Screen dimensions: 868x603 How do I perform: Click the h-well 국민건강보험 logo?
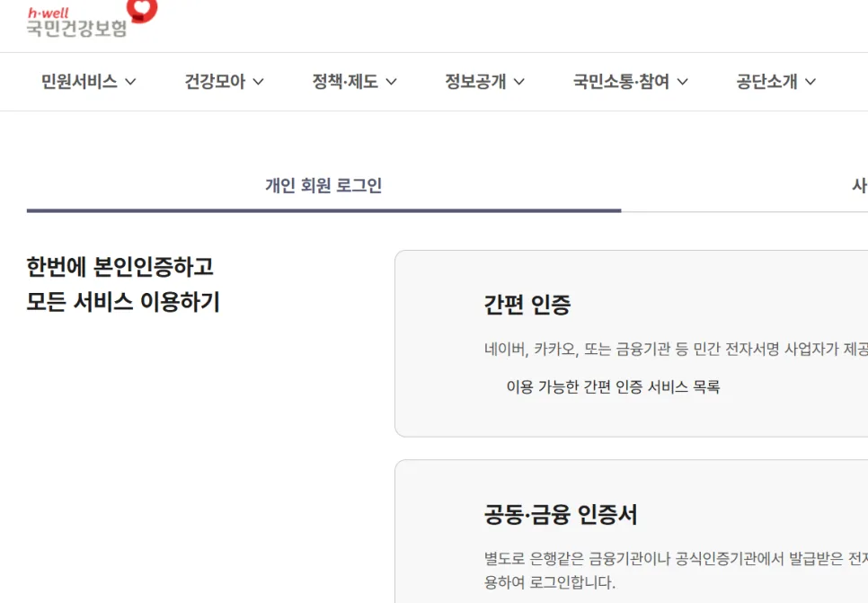click(92, 18)
